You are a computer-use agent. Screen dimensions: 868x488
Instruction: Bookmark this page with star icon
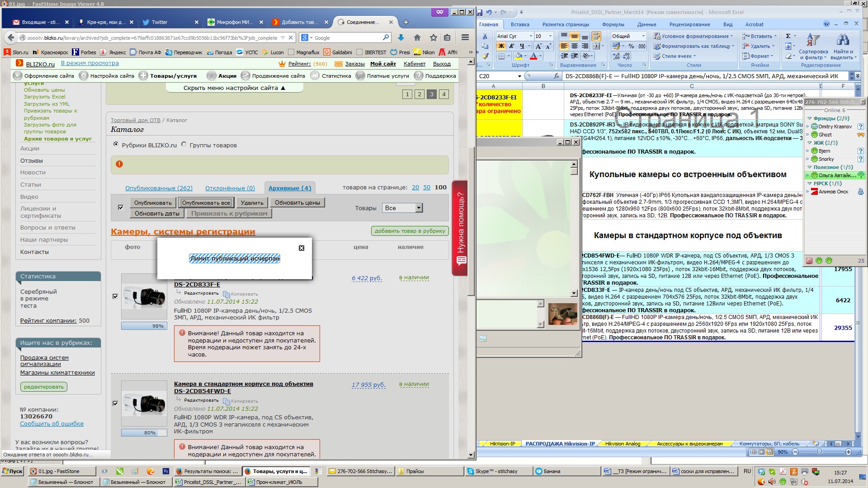tap(434, 38)
